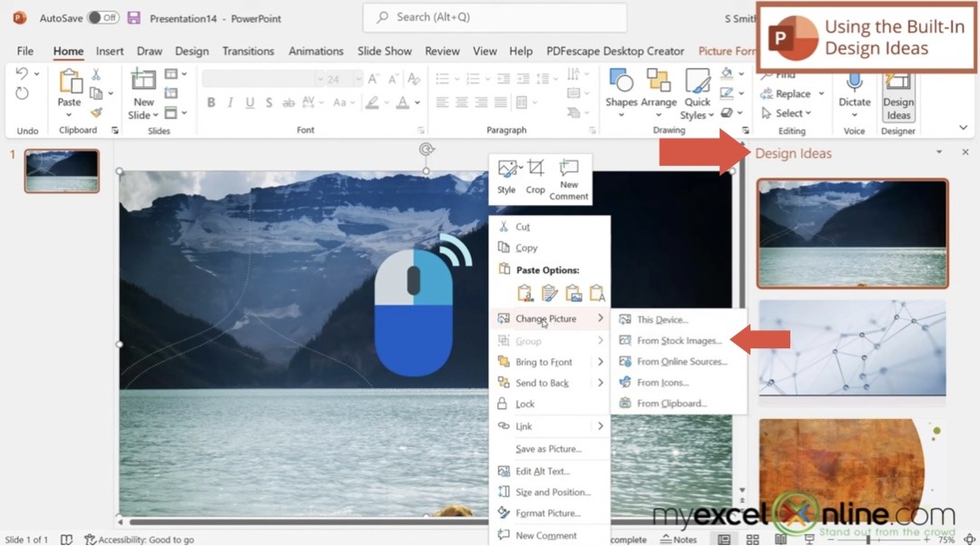The height and width of the screenshot is (546, 980).
Task: Select From Stock Images option
Action: pyautogui.click(x=679, y=340)
